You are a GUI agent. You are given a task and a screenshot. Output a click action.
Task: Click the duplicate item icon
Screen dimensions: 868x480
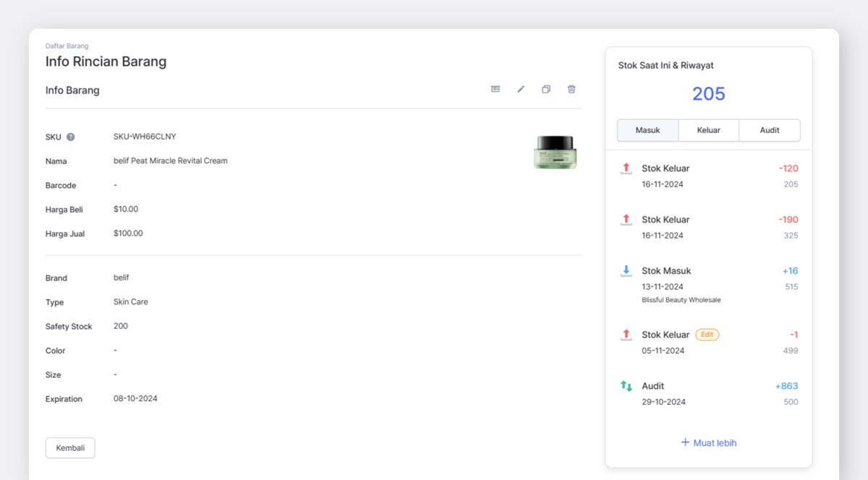point(546,89)
